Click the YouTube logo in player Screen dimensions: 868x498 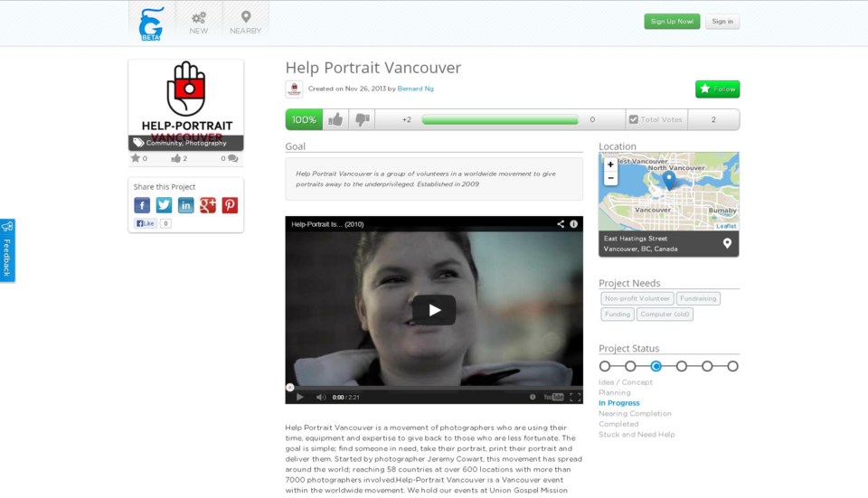pos(553,397)
